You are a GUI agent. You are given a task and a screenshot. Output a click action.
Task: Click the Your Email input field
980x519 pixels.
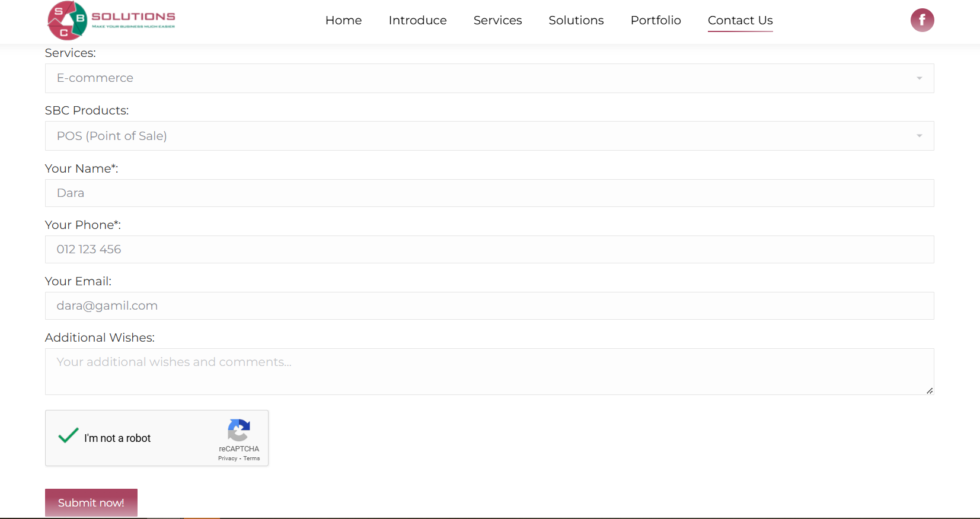click(489, 306)
